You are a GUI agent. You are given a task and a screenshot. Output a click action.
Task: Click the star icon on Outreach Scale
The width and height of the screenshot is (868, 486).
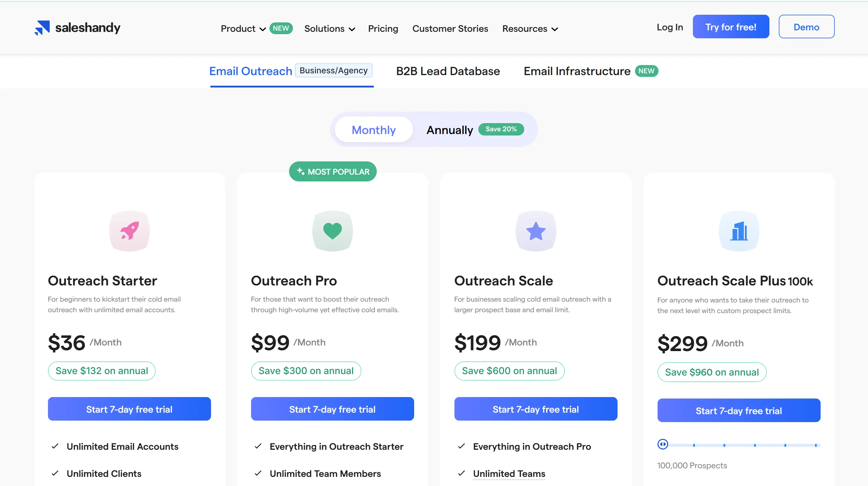[535, 231]
